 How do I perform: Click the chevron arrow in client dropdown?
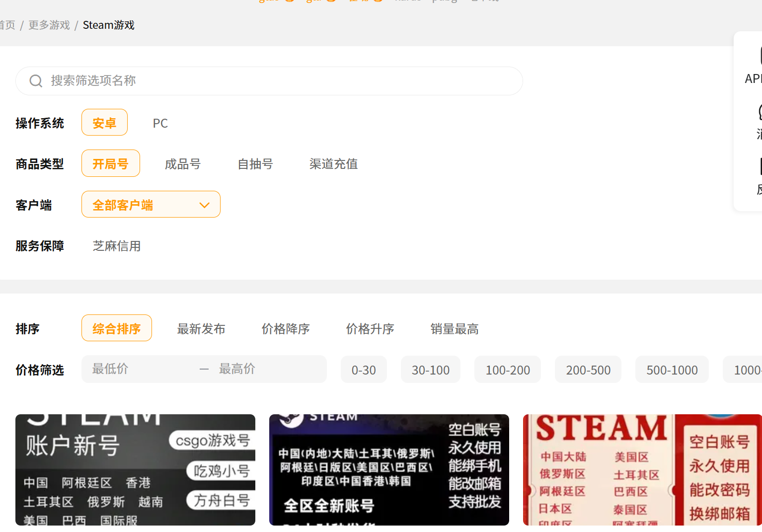[x=204, y=205]
